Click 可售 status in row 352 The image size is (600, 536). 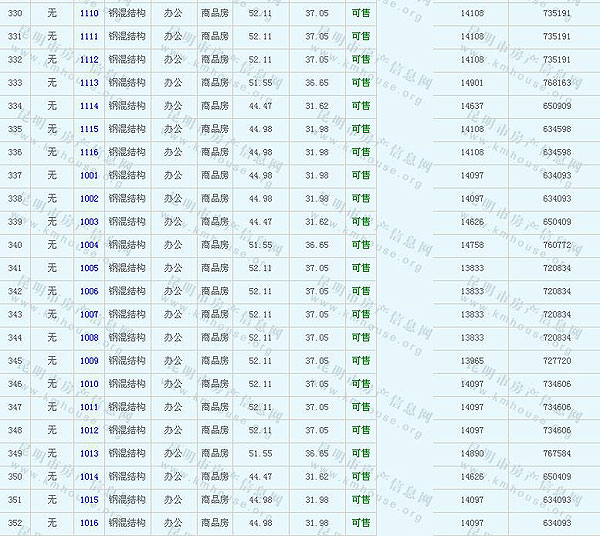(360, 523)
